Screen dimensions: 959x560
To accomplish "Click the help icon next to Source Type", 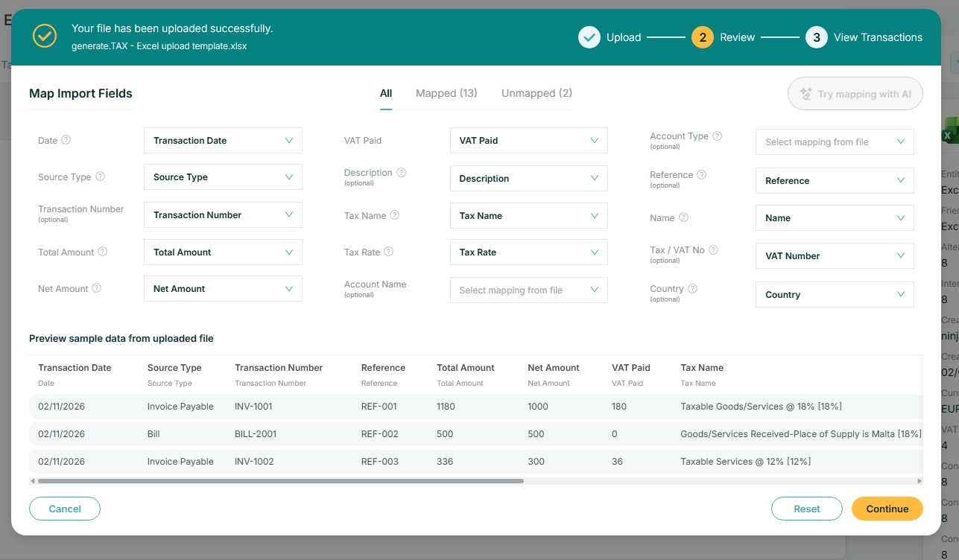I will click(x=101, y=177).
